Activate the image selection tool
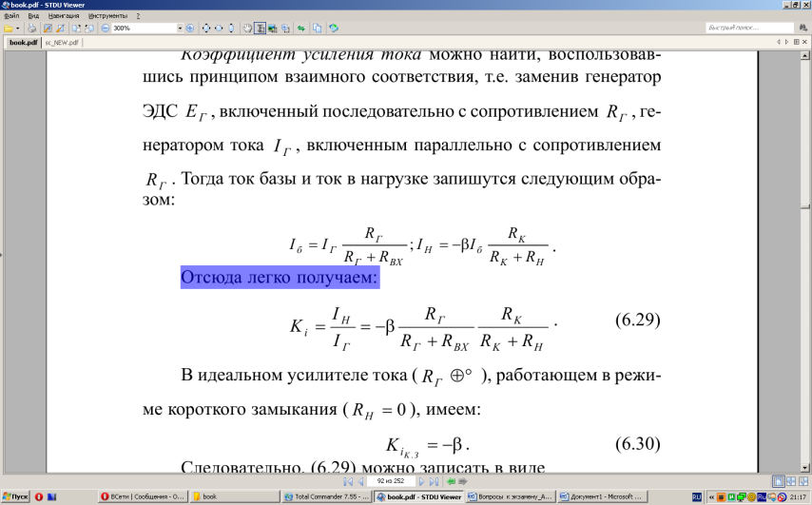Screen dimensions: 812x505 click(272, 29)
